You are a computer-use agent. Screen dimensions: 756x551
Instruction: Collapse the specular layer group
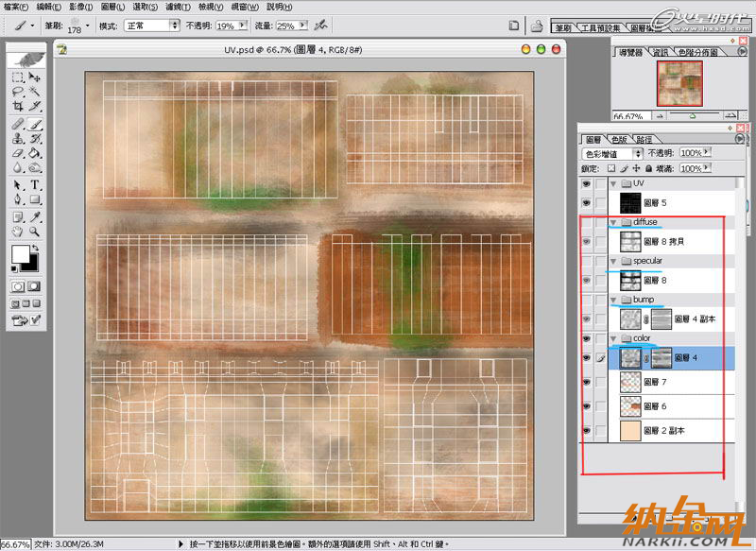click(612, 261)
